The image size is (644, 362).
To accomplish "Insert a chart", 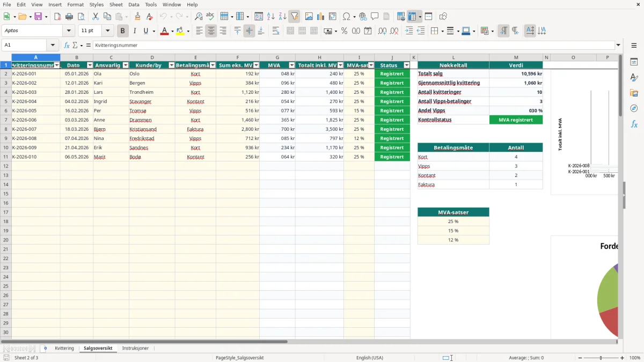I will tap(321, 17).
